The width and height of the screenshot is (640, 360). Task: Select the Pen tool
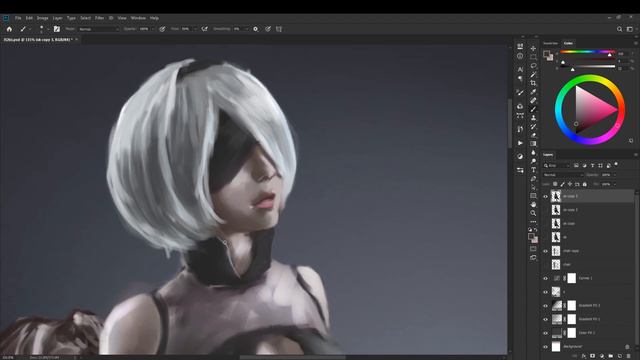pyautogui.click(x=533, y=178)
